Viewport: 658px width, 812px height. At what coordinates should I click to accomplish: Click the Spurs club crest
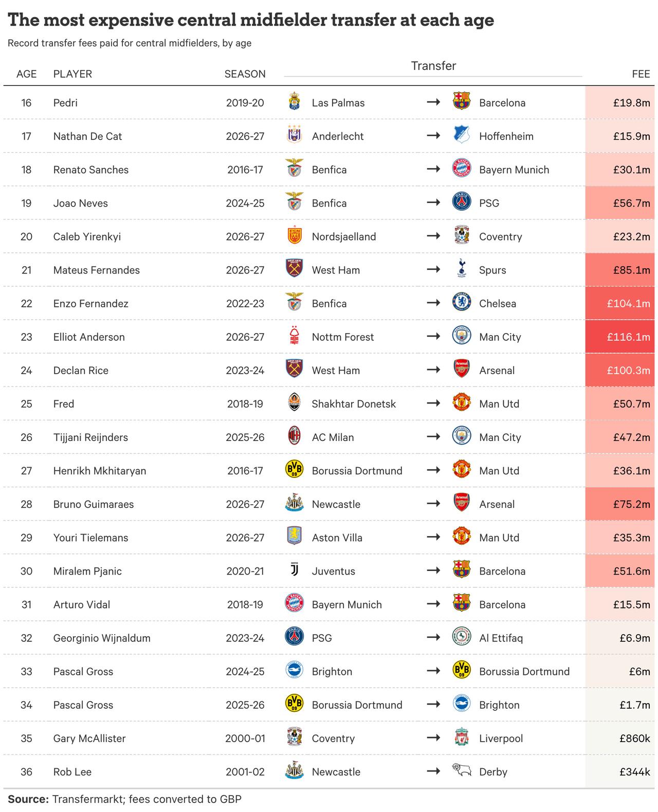point(462,269)
